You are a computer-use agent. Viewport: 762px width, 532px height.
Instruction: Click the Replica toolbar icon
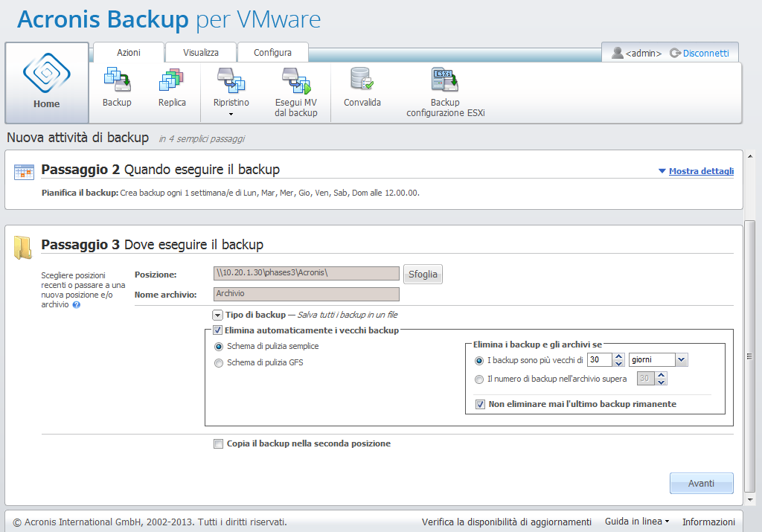click(x=172, y=80)
